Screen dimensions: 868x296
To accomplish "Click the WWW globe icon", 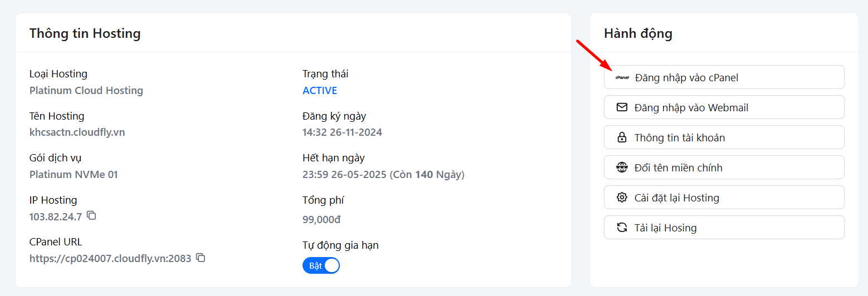I will pyautogui.click(x=622, y=167).
